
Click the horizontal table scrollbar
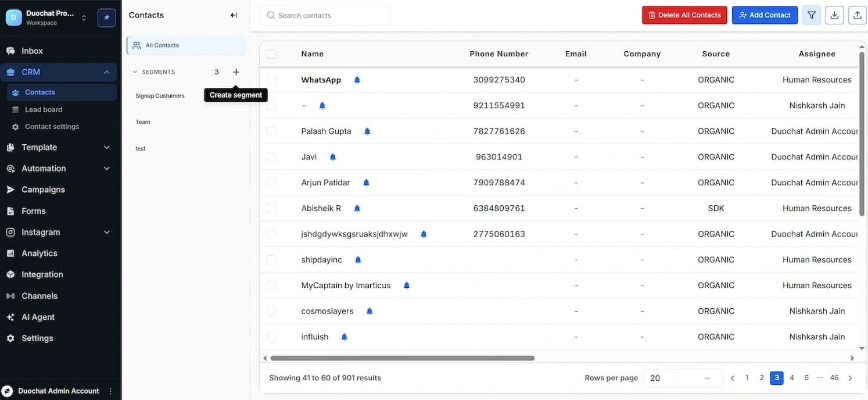(x=402, y=358)
